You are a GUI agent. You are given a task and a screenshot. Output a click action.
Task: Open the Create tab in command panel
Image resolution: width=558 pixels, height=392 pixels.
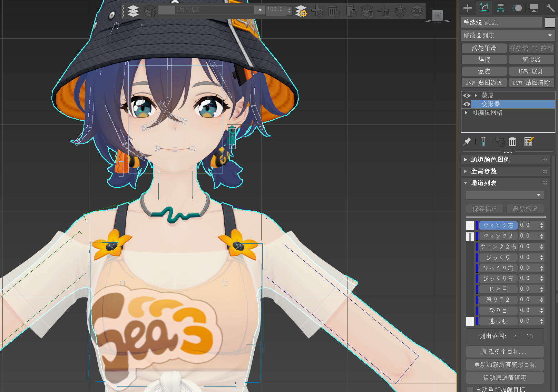coord(467,8)
